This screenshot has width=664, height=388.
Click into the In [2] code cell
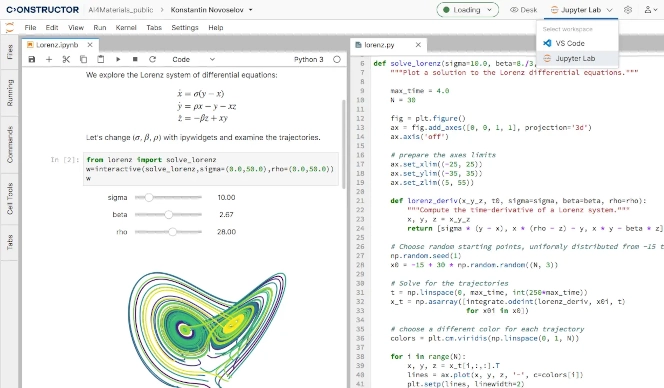[x=211, y=169]
